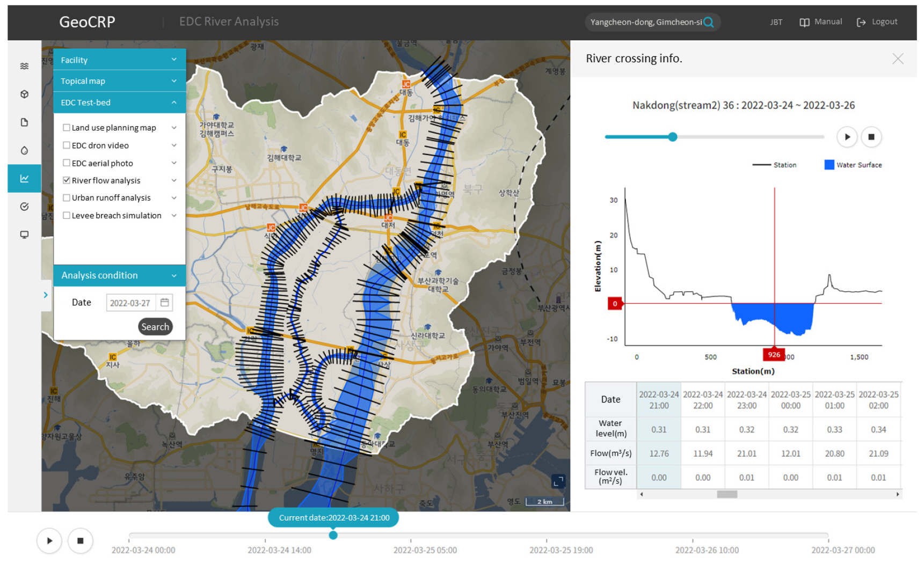This screenshot has width=924, height=564.
Task: Expand the Facility panel
Action: 173,60
